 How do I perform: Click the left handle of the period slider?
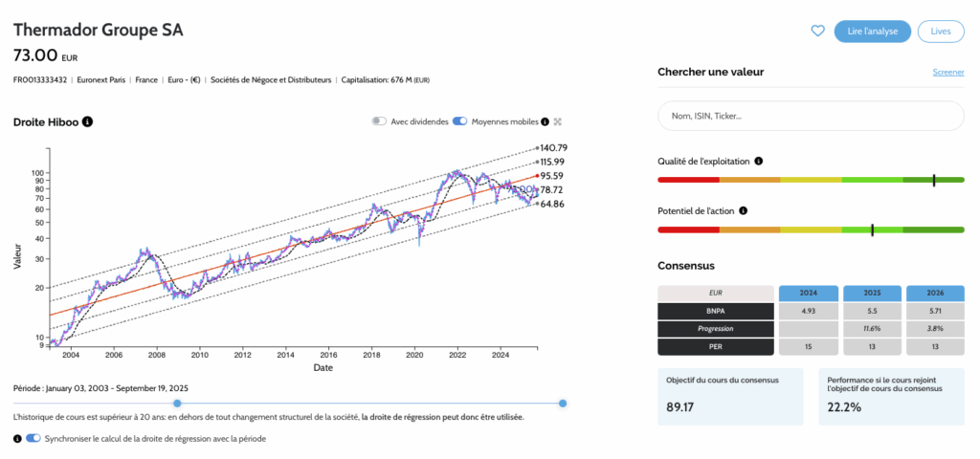point(177,404)
